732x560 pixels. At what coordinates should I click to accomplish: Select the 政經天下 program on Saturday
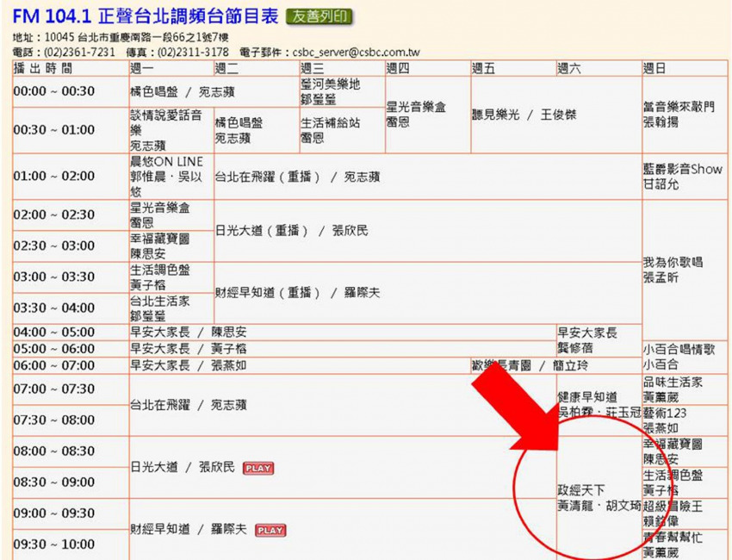pyautogui.click(x=581, y=490)
